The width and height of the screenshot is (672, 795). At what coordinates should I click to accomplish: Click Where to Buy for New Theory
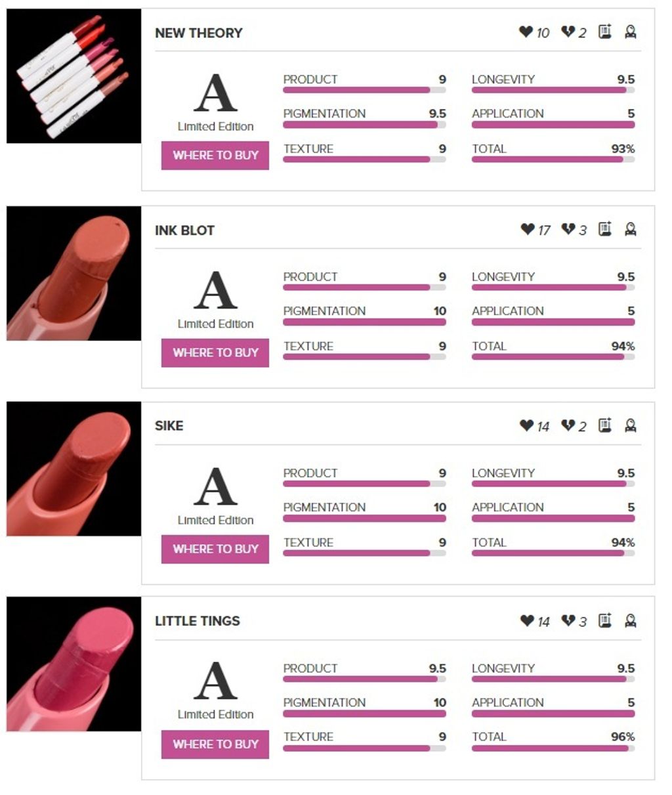[x=215, y=156]
